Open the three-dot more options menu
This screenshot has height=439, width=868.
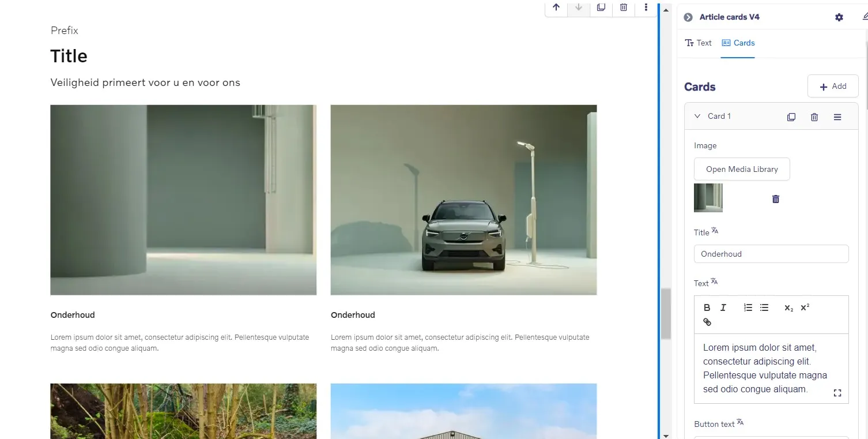(x=646, y=7)
